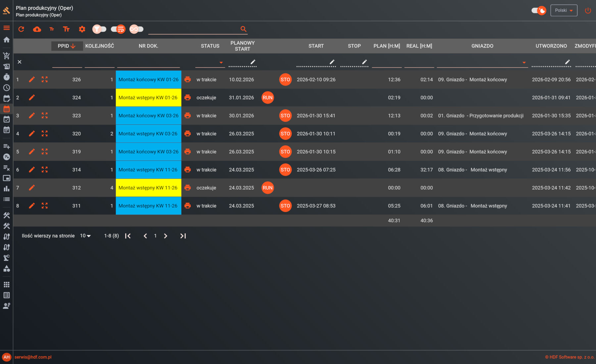Expand fullscreen icon for PPID 323

click(x=45, y=115)
